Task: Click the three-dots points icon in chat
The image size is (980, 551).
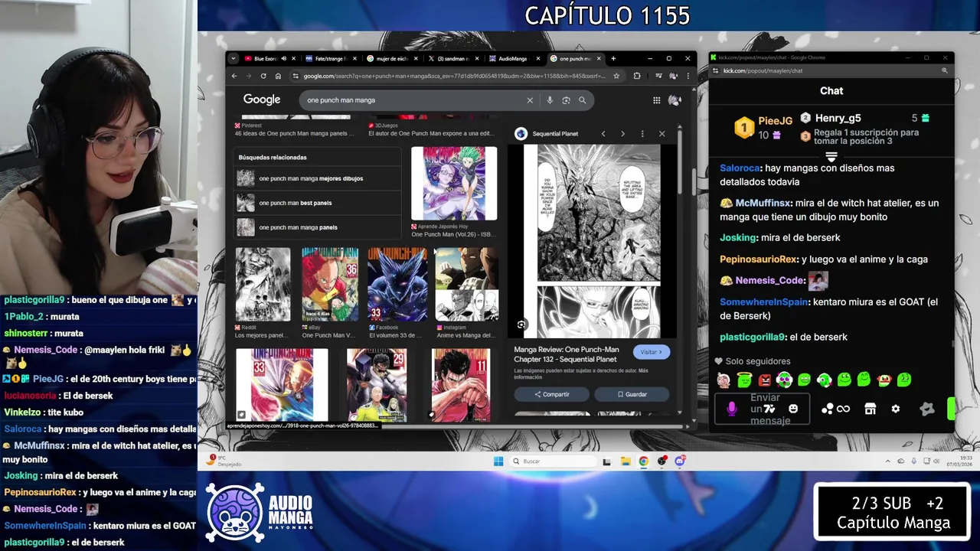Action: point(827,409)
